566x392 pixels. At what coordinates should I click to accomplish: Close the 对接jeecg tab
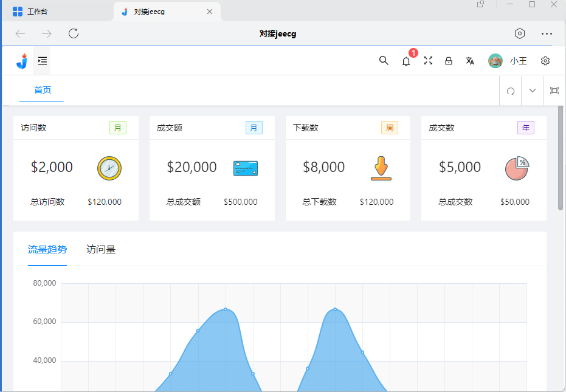pos(210,12)
